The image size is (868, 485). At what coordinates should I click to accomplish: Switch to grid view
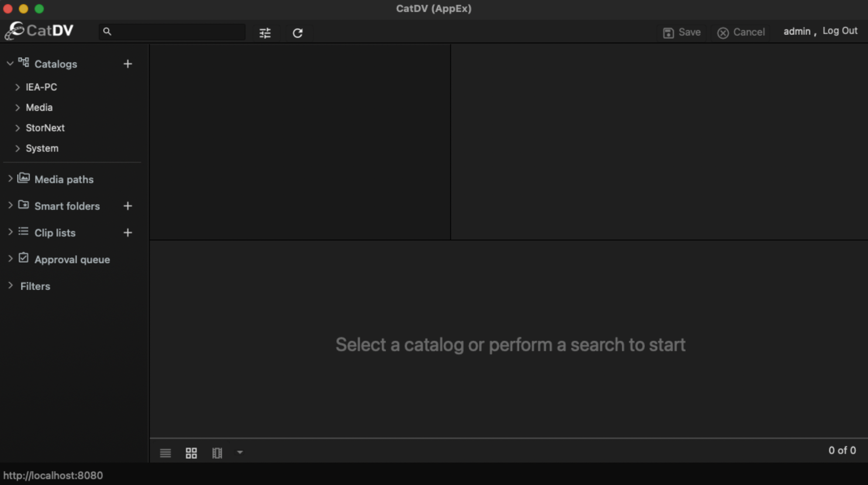(x=191, y=453)
